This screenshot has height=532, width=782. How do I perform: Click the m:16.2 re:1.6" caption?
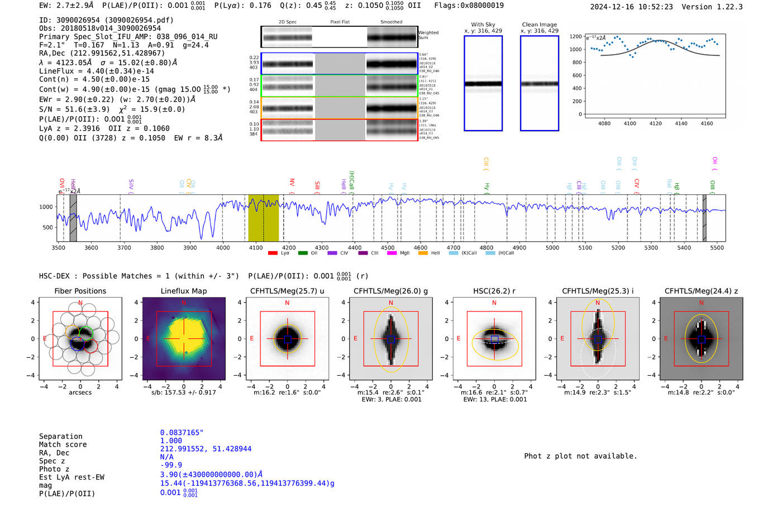click(x=287, y=392)
